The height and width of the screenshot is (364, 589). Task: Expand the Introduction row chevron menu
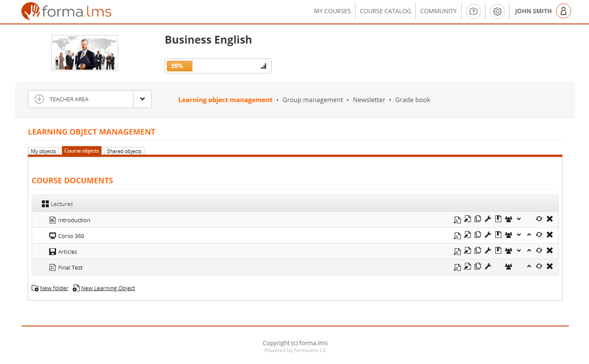[x=519, y=219]
